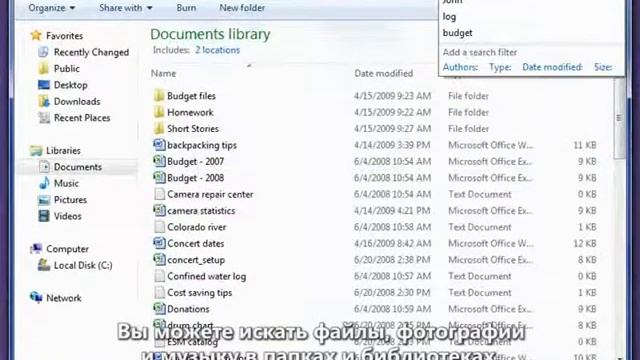
Task: Sort by the Name column header
Action: pos(163,73)
